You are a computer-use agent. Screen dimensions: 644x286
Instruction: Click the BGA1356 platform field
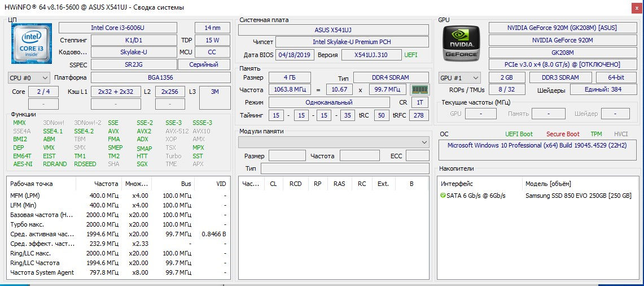click(161, 77)
